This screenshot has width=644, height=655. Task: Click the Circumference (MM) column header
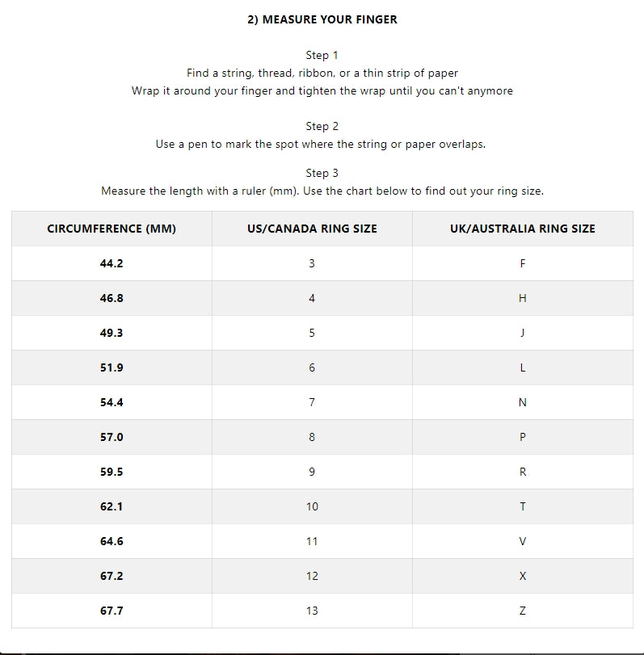pos(112,229)
